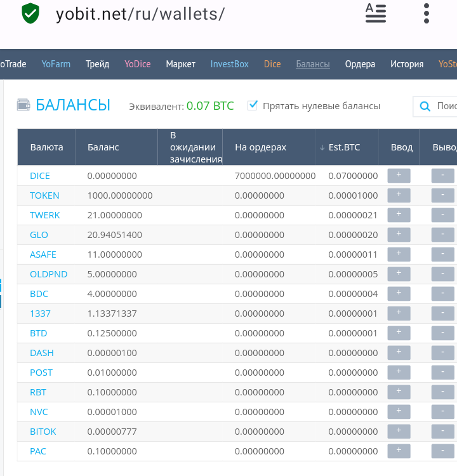This screenshot has width=457, height=476.
Task: Open the TWERK currency link
Action: coord(44,215)
